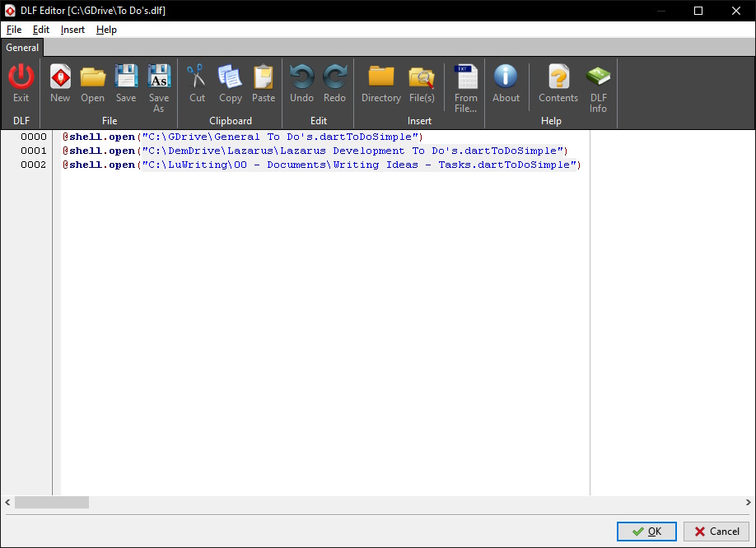Image resolution: width=756 pixels, height=548 pixels.
Task: Place cursor in the Writing Ideas path
Action: 359,165
